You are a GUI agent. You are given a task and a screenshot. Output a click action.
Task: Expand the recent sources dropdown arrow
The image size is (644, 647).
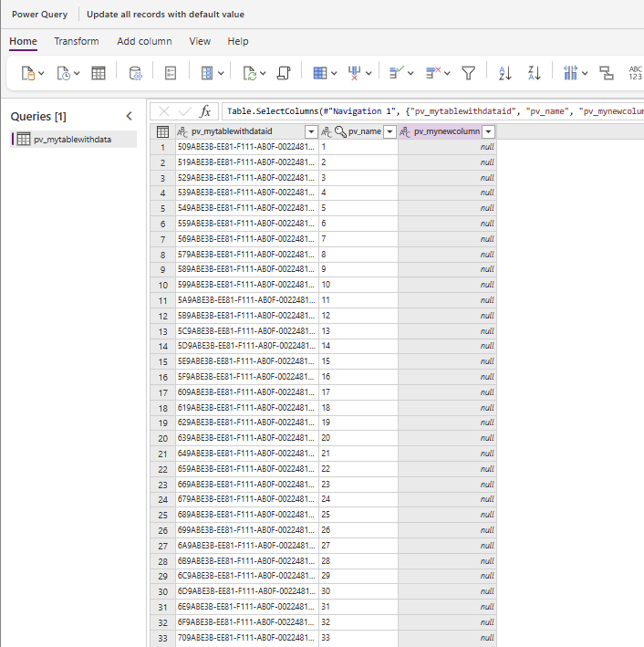pyautogui.click(x=77, y=73)
